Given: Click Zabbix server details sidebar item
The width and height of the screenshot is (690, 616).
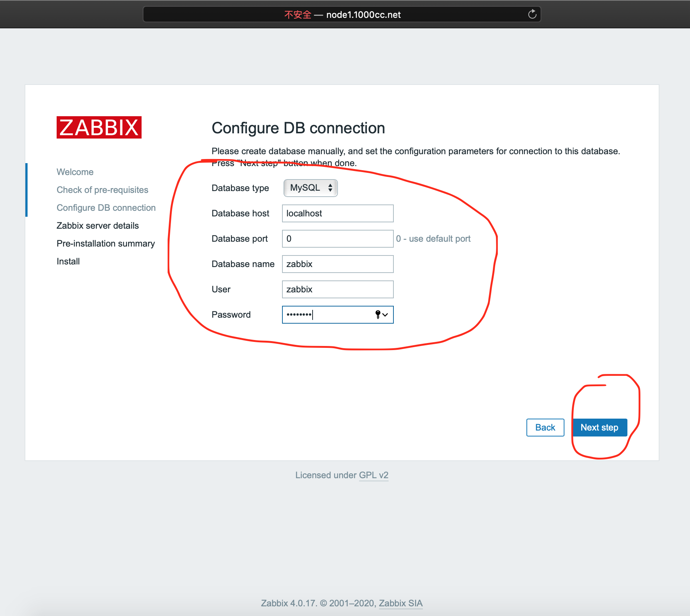Looking at the screenshot, I should point(98,226).
